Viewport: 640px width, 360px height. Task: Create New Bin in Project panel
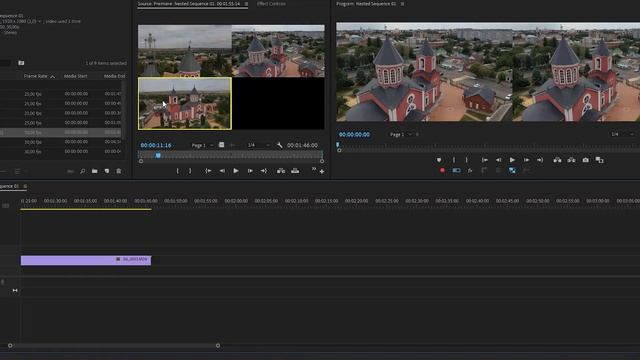point(95,171)
